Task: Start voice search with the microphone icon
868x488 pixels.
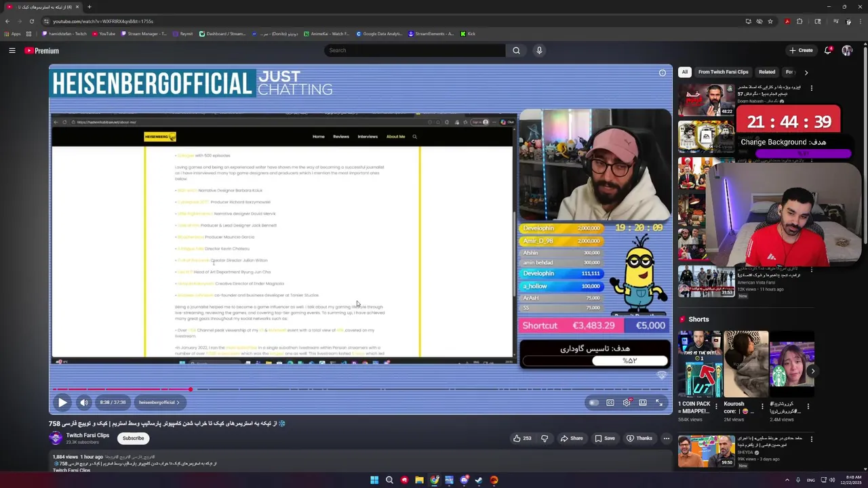Action: point(539,50)
